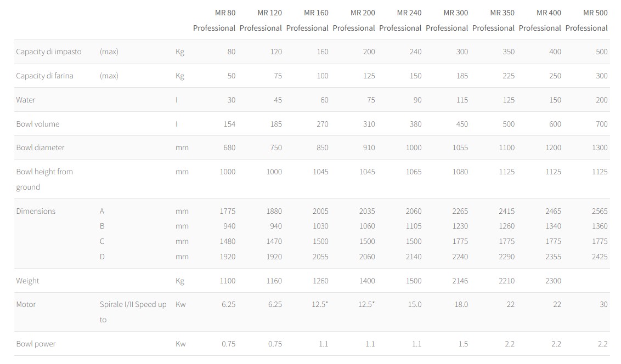Select the MR 240 Professional header

tap(400, 20)
